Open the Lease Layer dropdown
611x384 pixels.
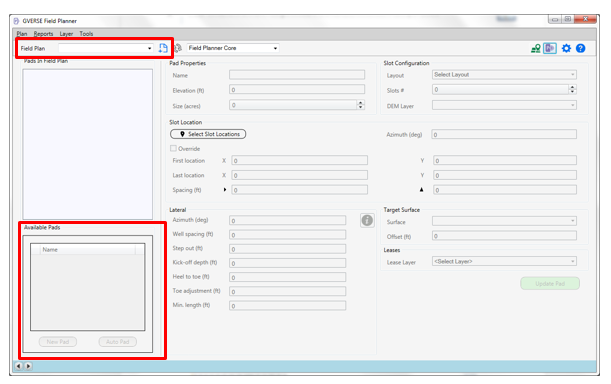point(504,262)
